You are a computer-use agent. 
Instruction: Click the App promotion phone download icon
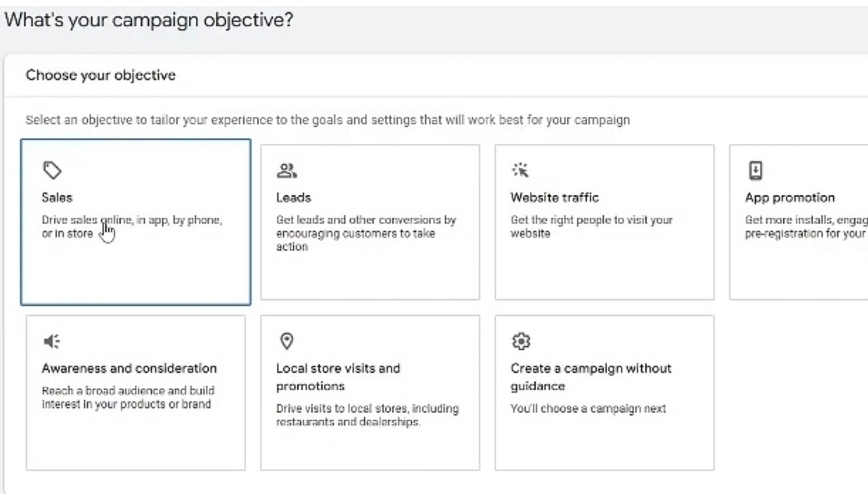(755, 170)
